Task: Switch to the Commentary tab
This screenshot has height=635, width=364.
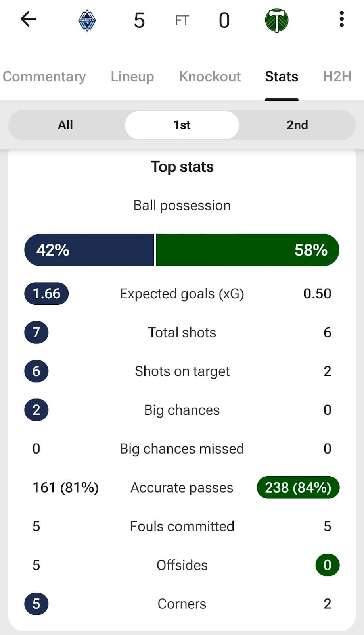Action: pyautogui.click(x=44, y=76)
